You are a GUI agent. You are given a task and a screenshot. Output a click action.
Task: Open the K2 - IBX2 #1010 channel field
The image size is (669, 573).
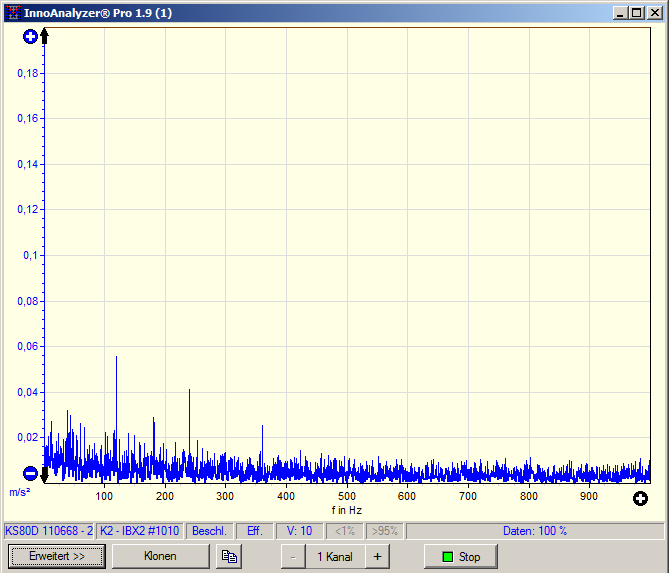coord(140,531)
